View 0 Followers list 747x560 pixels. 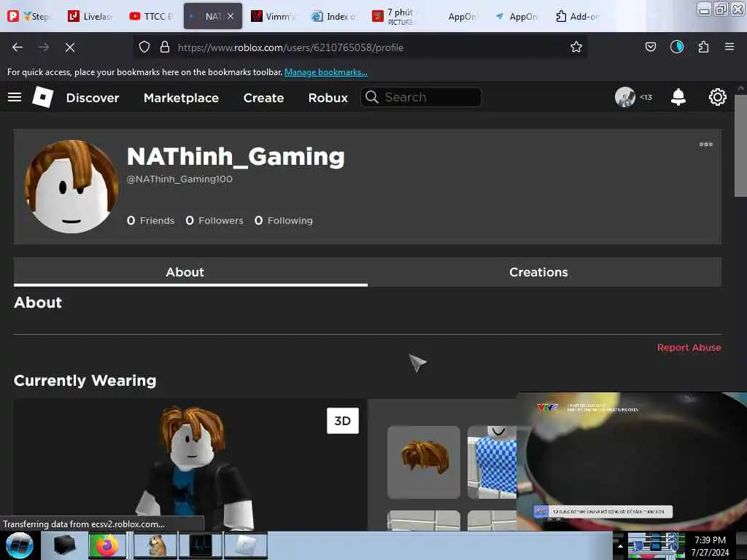coord(214,220)
